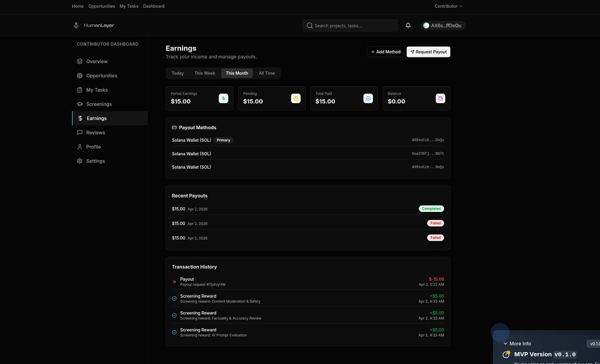
Task: Open the notifications bell
Action: pos(408,25)
